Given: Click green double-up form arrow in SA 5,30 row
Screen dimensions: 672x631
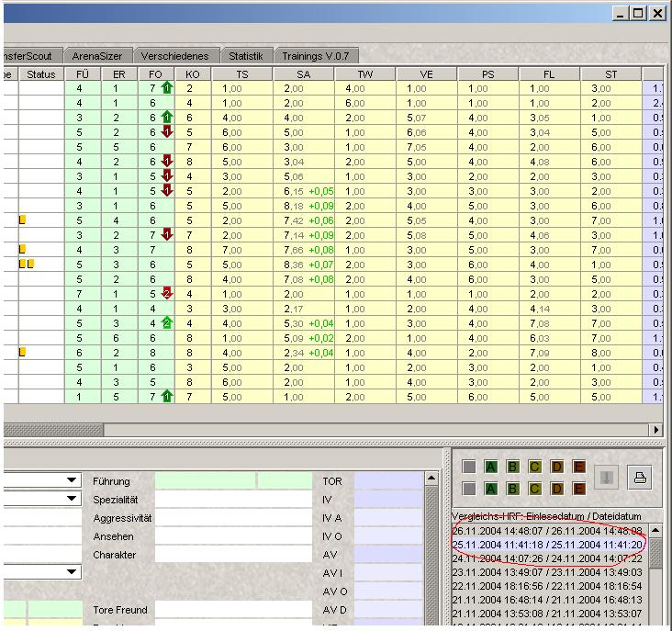Looking at the screenshot, I should pos(167,323).
